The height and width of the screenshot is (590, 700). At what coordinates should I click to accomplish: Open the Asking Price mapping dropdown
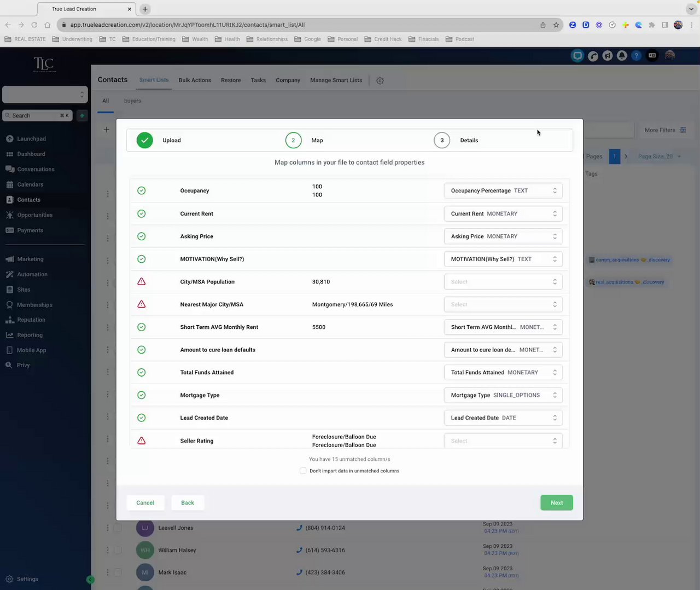point(503,236)
